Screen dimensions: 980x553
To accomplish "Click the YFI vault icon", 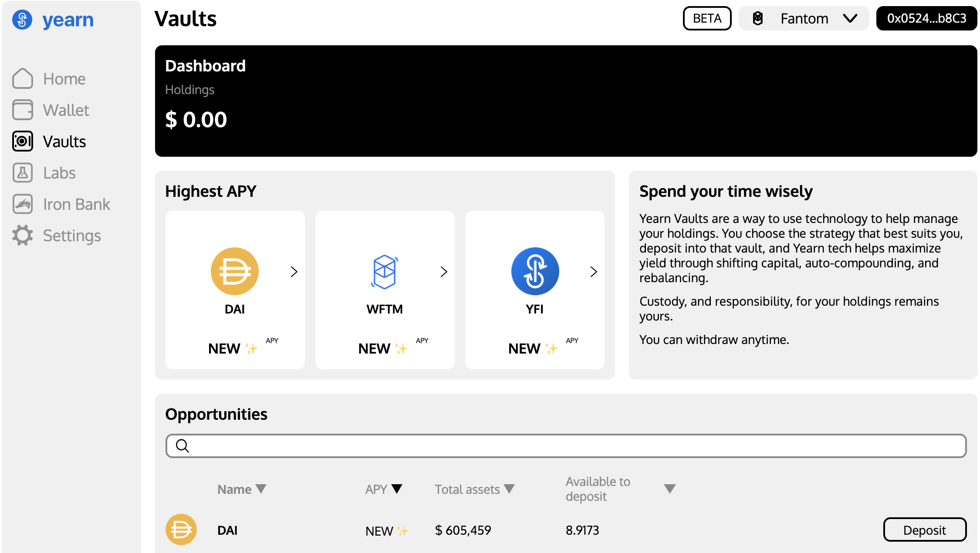I will 535,271.
